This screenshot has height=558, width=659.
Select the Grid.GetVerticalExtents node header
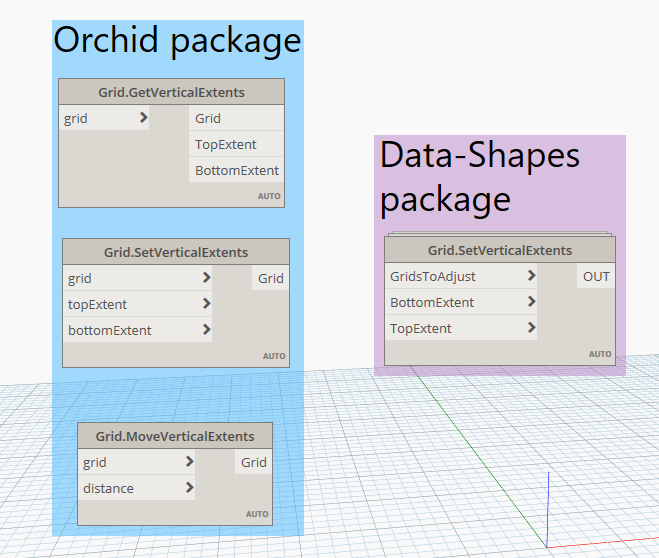[171, 92]
